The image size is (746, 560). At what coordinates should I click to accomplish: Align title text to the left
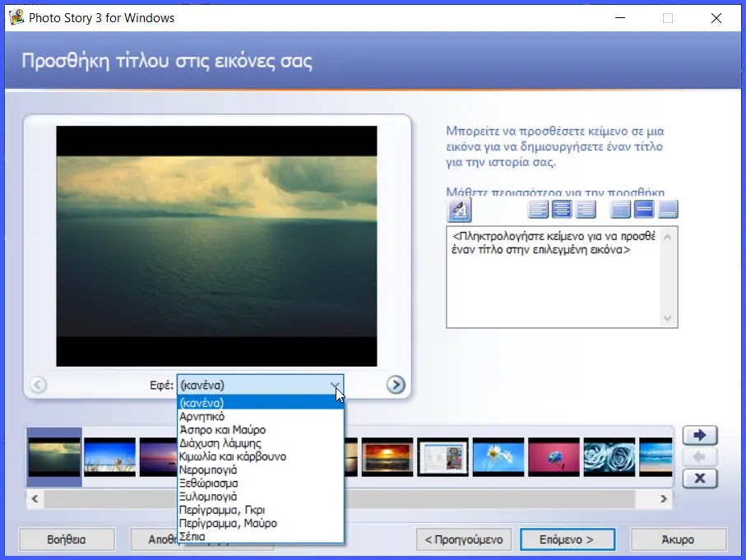coord(538,210)
